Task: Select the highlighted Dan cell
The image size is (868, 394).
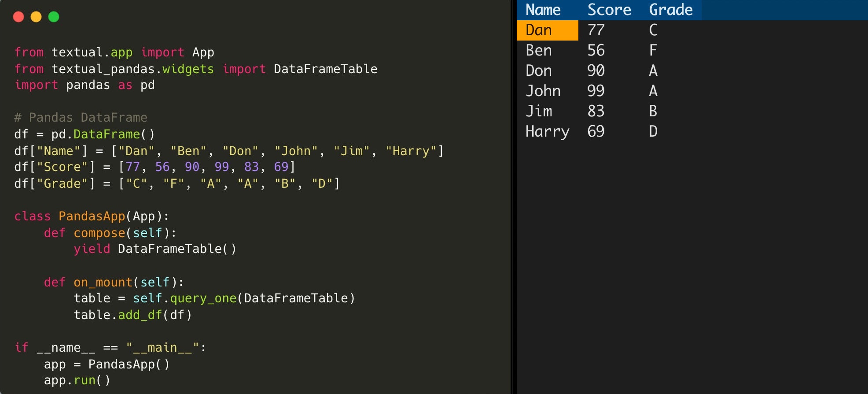Action: point(539,30)
